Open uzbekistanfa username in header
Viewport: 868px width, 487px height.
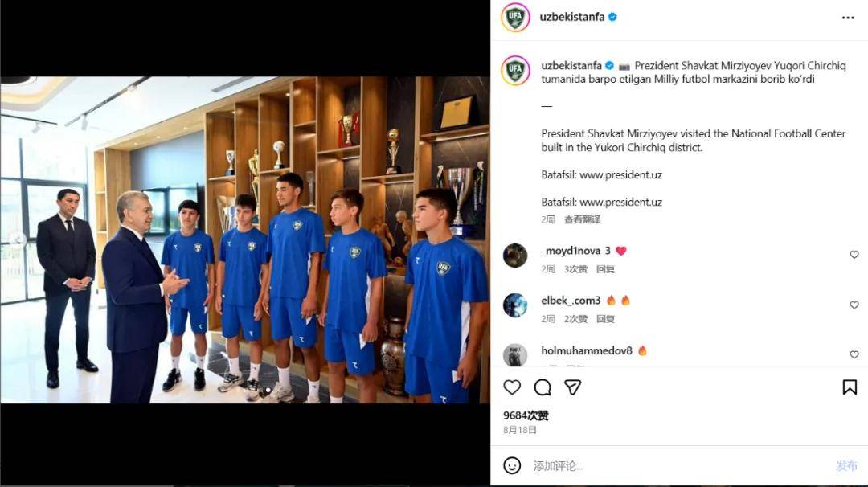572,17
